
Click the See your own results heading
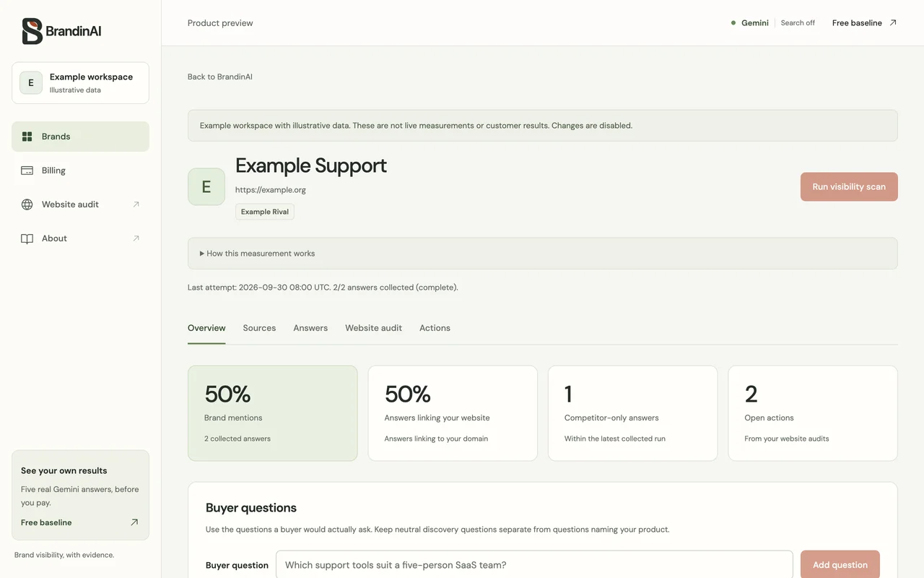pos(64,471)
